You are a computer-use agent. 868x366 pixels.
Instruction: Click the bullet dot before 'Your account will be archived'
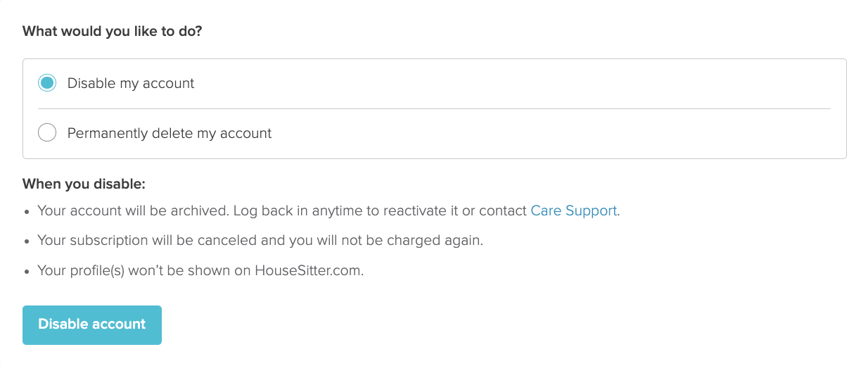[27, 211]
